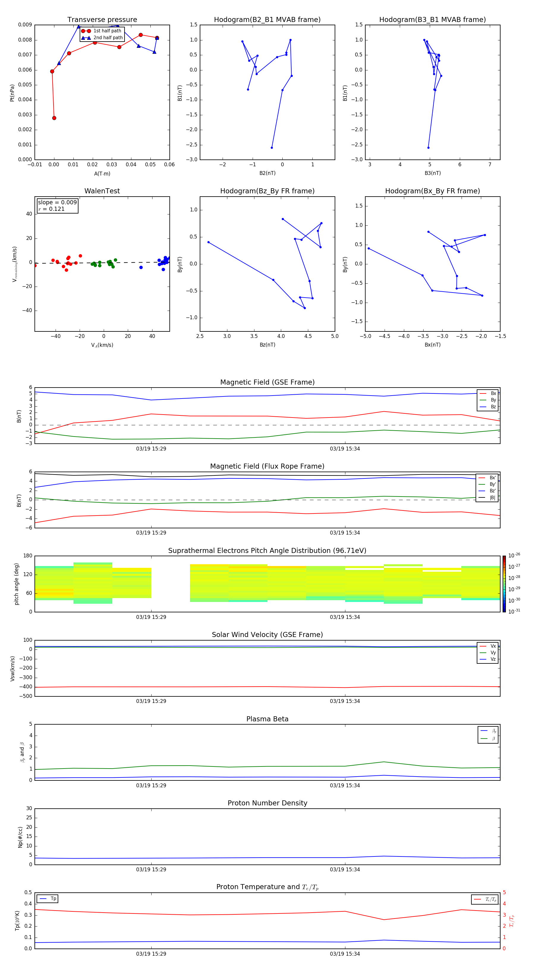Click the 'Hodogram(Bz_By FR frame)' title

[267, 191]
